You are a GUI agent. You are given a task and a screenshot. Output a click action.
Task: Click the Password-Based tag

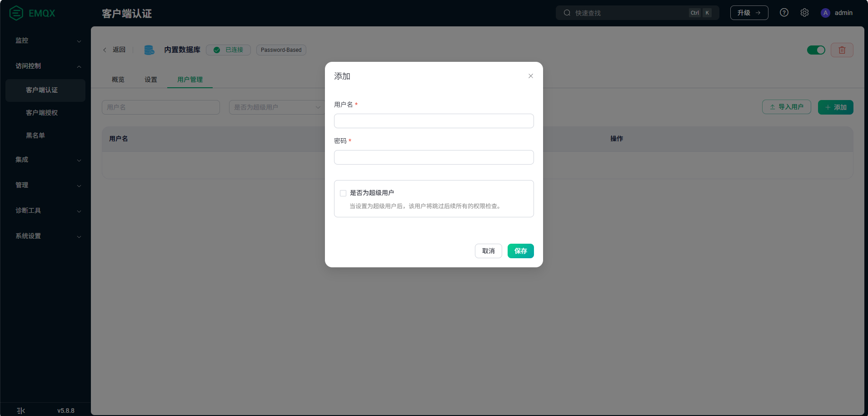pos(281,50)
